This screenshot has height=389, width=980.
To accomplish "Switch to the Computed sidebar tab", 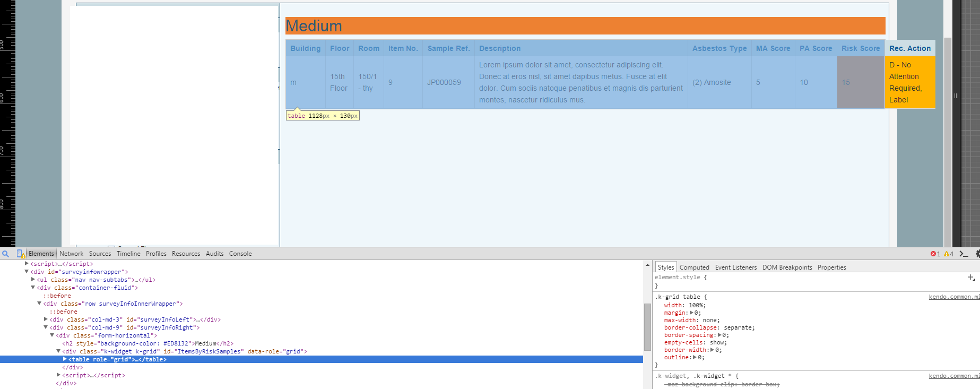I will tap(695, 267).
